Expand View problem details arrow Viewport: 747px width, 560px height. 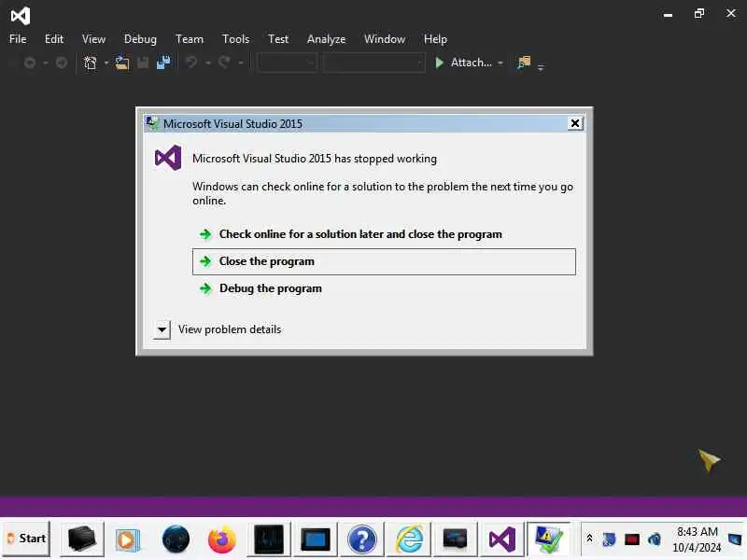click(x=162, y=329)
